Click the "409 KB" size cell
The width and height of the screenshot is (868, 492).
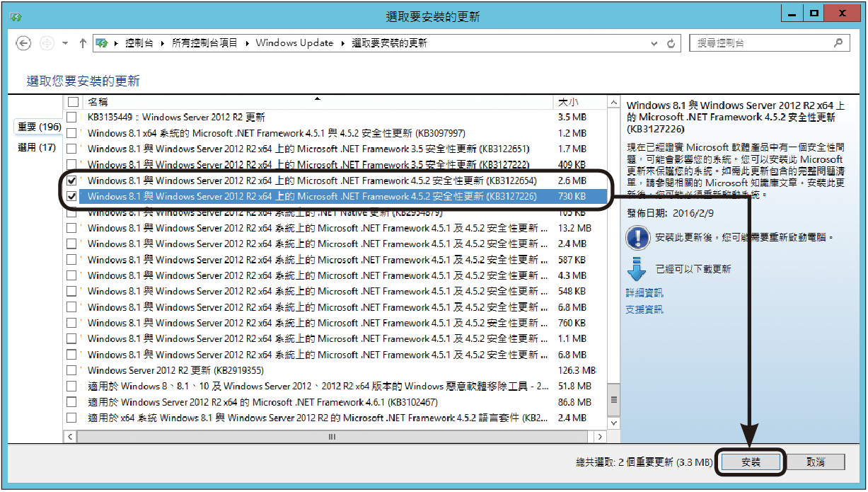pyautogui.click(x=572, y=165)
